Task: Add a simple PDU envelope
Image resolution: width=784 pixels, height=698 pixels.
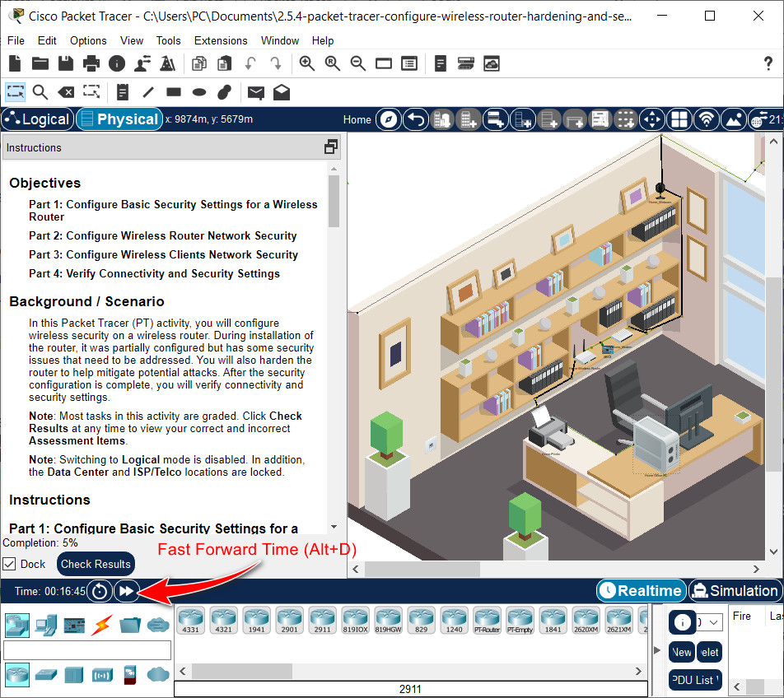Action: 256,92
